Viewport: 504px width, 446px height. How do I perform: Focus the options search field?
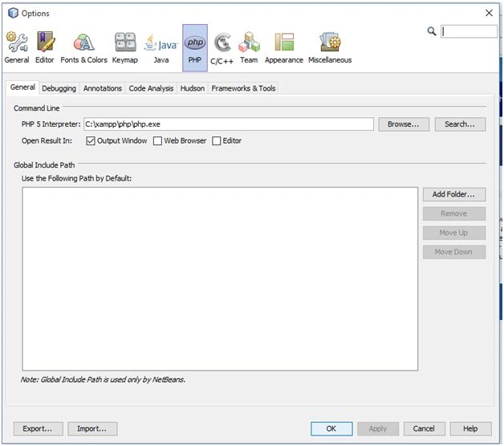tap(469, 31)
